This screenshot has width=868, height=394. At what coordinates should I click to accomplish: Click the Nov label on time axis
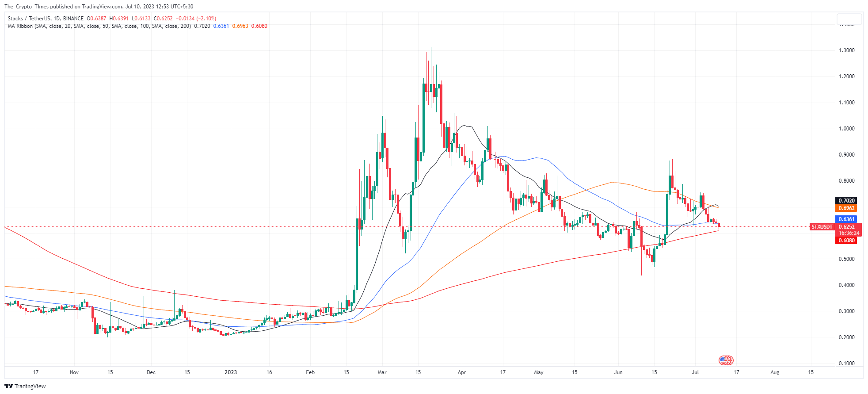click(74, 372)
